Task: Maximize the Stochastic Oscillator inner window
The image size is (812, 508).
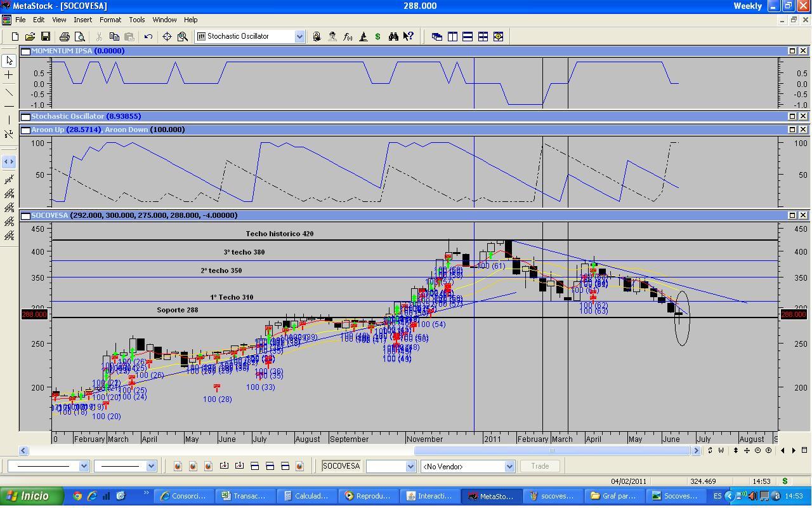Action: coord(792,116)
